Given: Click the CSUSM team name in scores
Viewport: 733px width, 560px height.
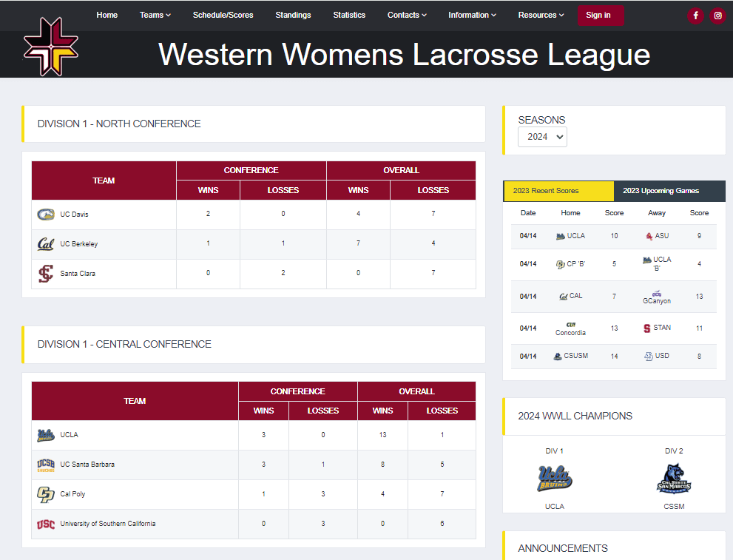Looking at the screenshot, I should 576,356.
